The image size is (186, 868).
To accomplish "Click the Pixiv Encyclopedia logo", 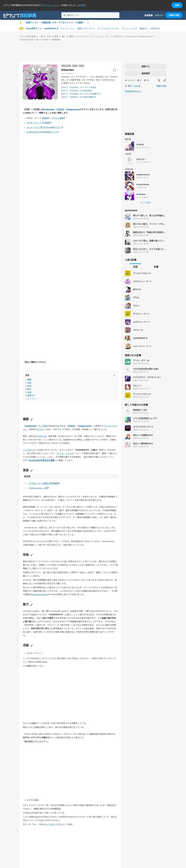I will [x=20, y=15].
